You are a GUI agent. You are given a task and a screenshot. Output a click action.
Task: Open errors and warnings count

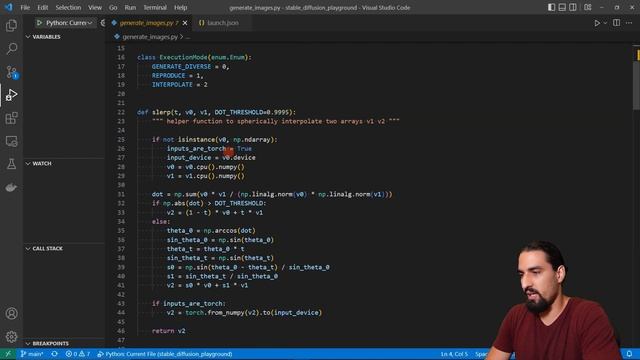coord(78,354)
